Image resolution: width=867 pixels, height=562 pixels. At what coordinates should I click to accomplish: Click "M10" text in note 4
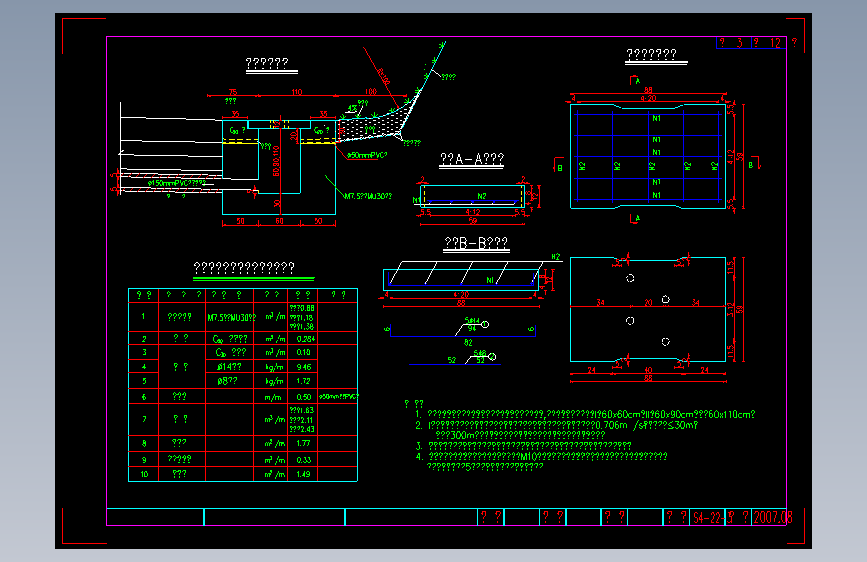tap(528, 456)
